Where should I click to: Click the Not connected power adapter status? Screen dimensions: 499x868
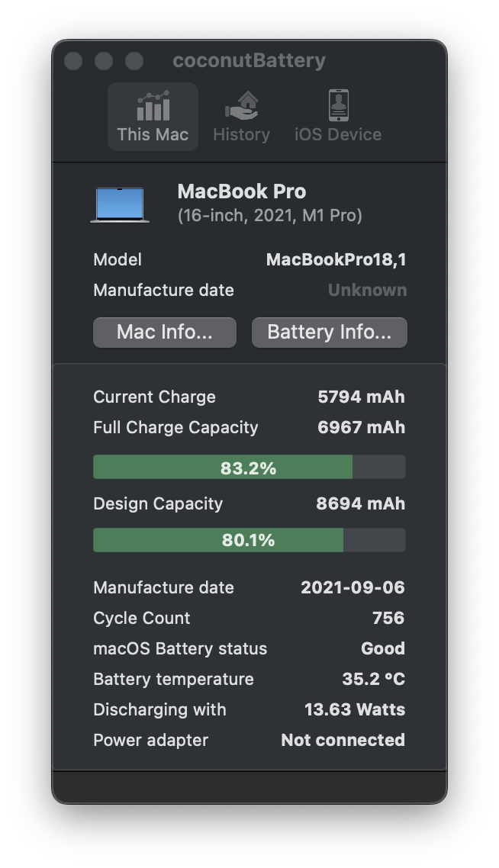point(343,740)
